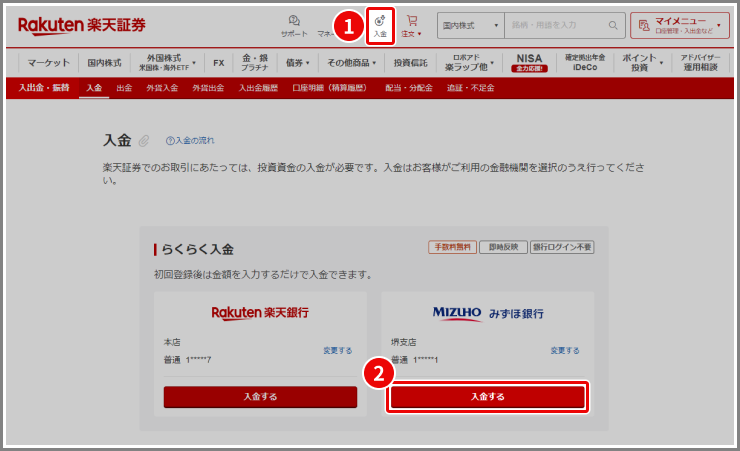Expand the 国内株式 search category dropdown

pyautogui.click(x=471, y=25)
